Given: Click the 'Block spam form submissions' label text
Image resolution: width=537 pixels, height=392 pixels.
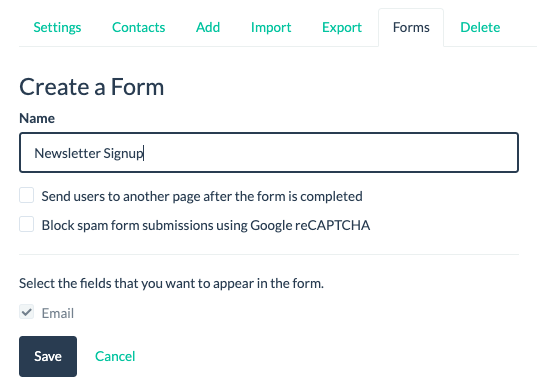Looking at the screenshot, I should coord(206,226).
